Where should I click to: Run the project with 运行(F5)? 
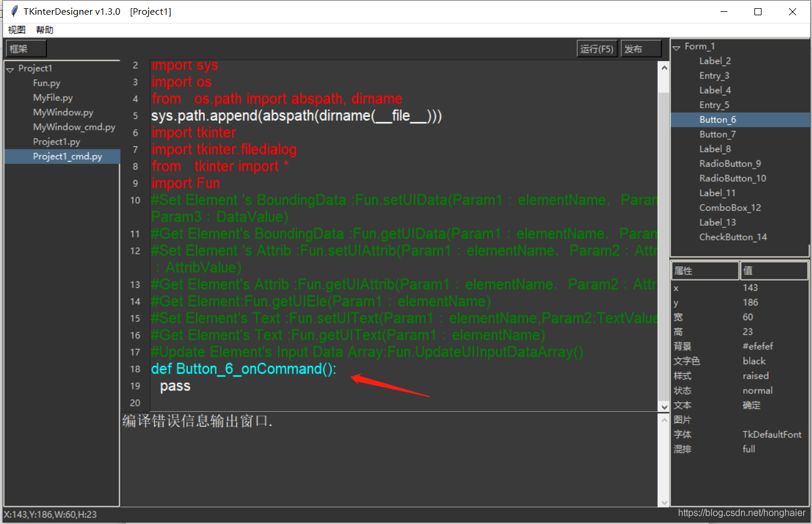point(597,49)
